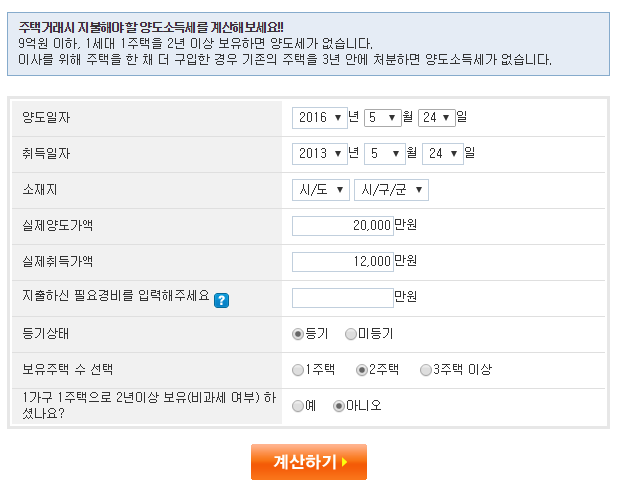Open the 양도일자 month dropdown
The height and width of the screenshot is (482, 628).
(382, 118)
